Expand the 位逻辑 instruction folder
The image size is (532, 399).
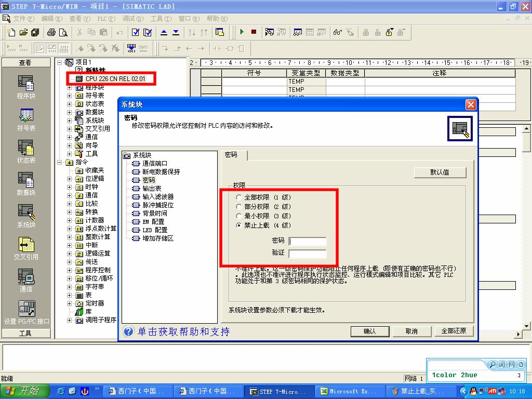click(x=69, y=179)
